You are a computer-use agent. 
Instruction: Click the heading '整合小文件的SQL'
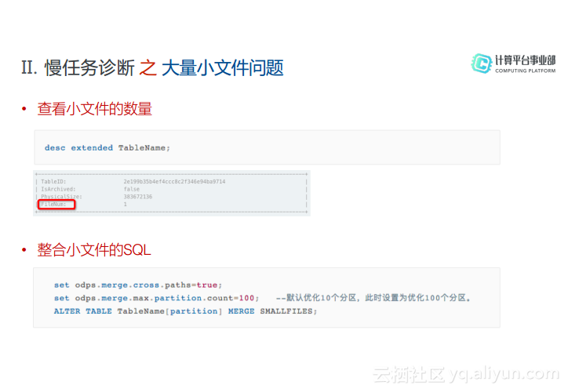[x=94, y=250]
